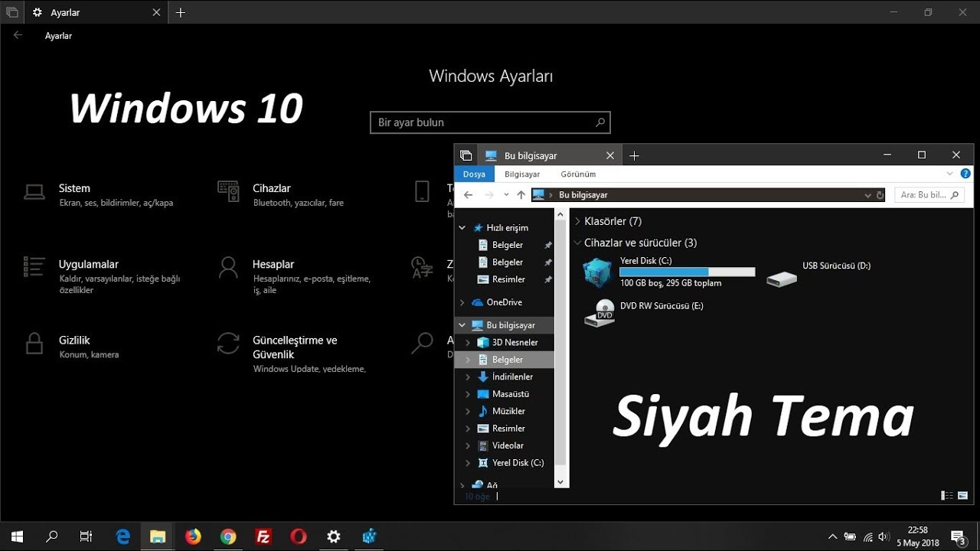Show hidden system tray icons
This screenshot has width=980, height=551.
click(833, 536)
